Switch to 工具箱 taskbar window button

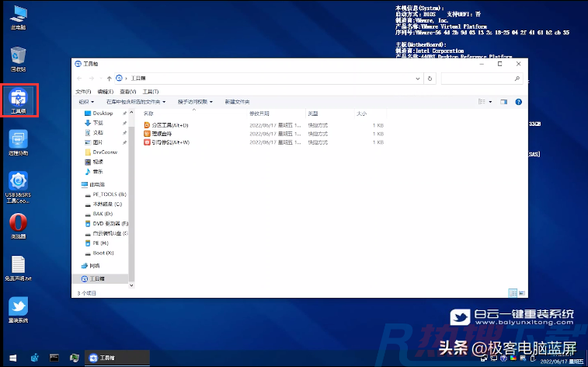coord(117,358)
